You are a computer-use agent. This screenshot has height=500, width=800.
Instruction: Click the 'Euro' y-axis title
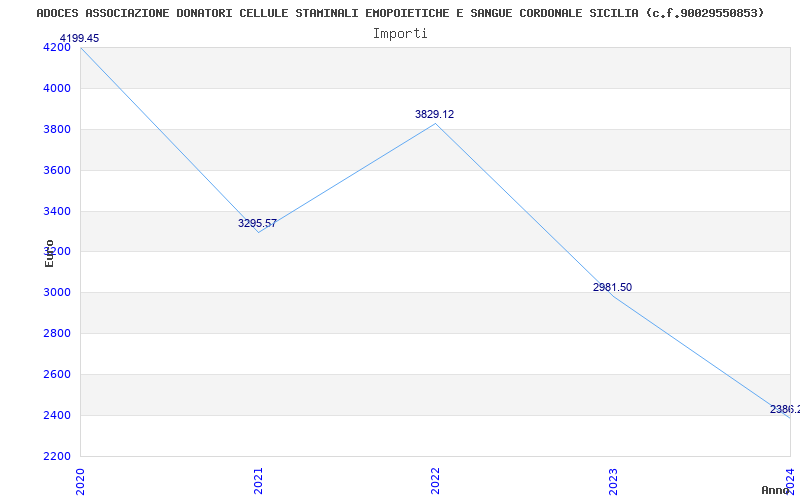pyautogui.click(x=49, y=253)
